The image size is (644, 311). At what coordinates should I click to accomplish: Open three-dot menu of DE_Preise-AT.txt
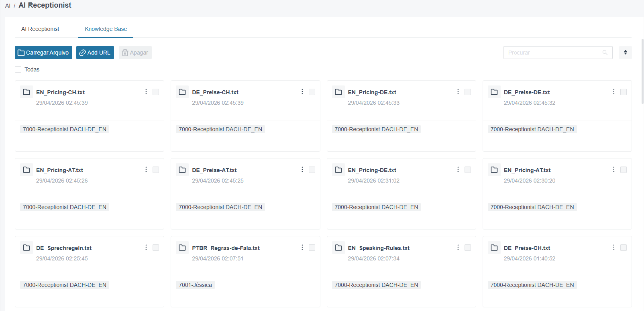(x=302, y=169)
